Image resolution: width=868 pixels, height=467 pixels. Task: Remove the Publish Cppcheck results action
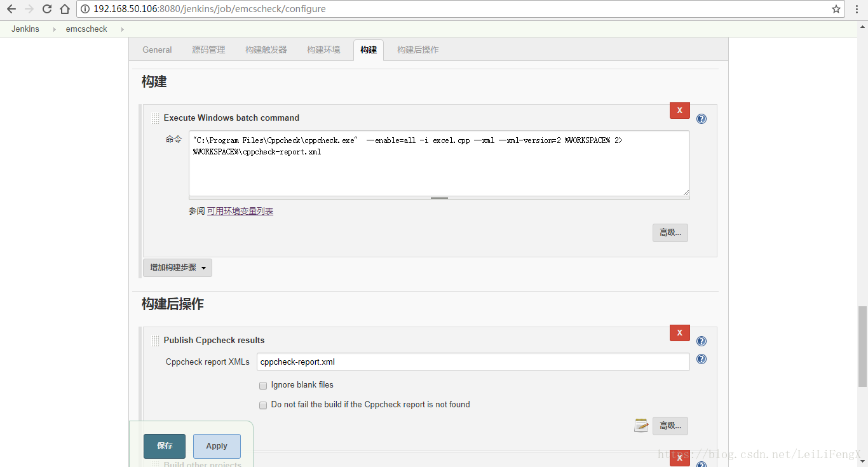click(679, 332)
